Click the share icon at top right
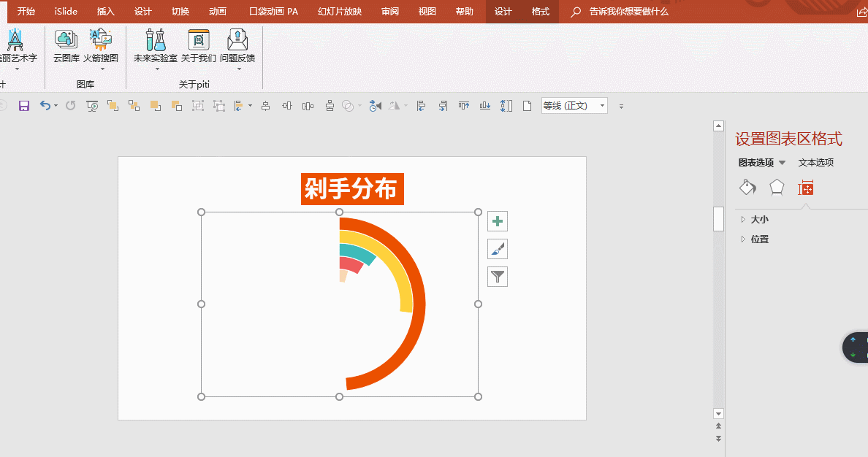The width and height of the screenshot is (868, 457). click(861, 12)
